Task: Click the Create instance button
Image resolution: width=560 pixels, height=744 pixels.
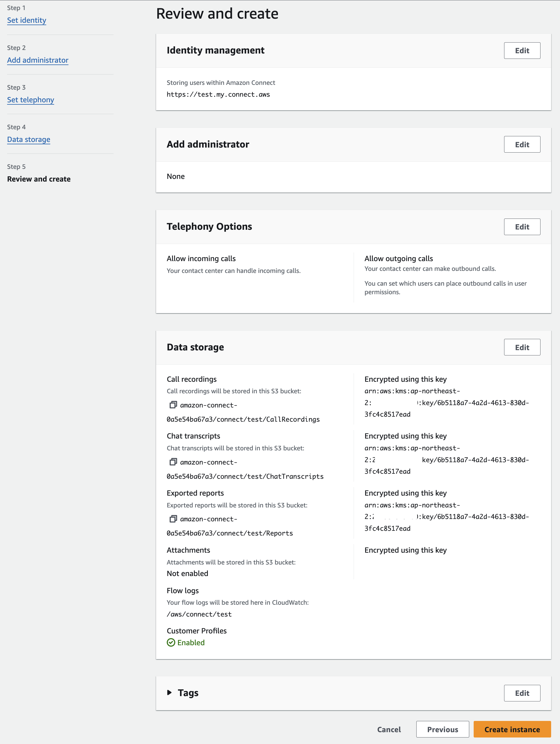Action: (x=512, y=729)
